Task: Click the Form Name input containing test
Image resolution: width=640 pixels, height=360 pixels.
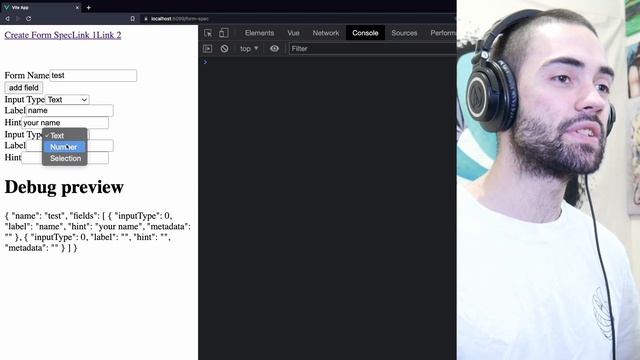Action: (93, 76)
